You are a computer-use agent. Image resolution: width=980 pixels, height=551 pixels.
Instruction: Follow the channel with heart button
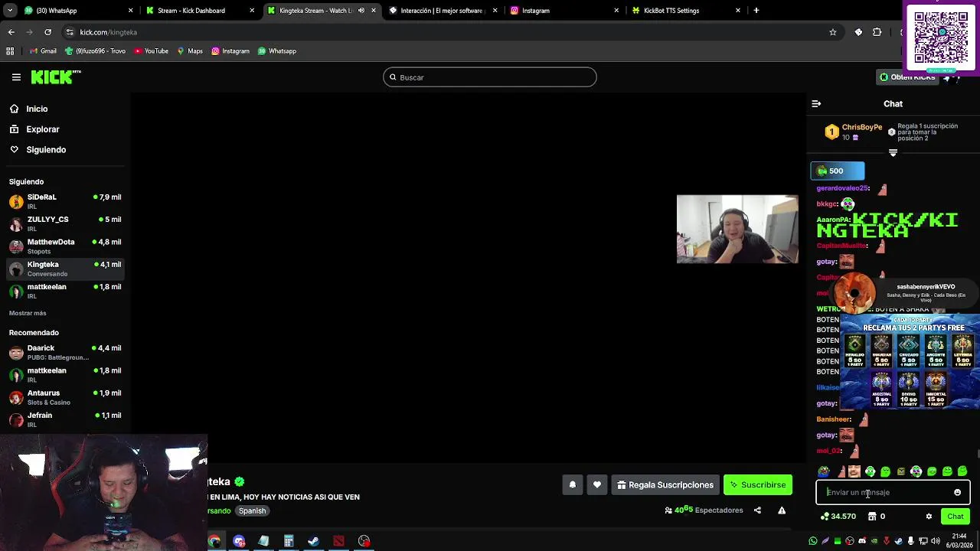click(597, 484)
